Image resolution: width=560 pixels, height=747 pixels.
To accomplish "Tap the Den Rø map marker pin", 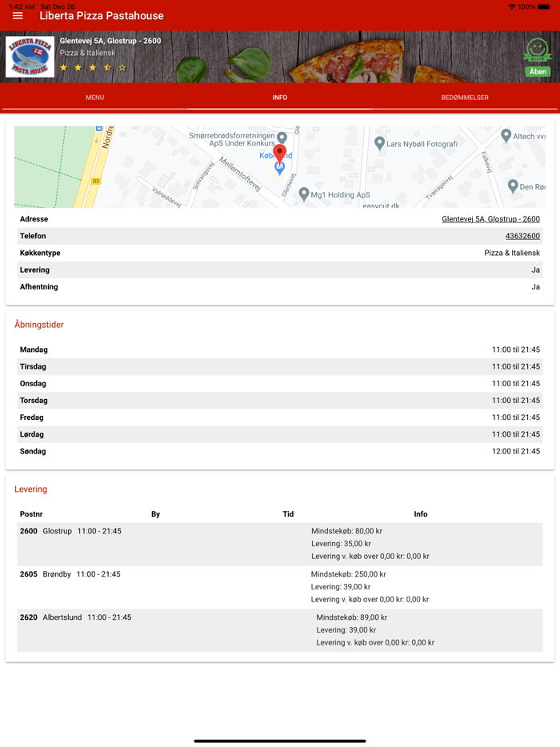I will pyautogui.click(x=513, y=186).
